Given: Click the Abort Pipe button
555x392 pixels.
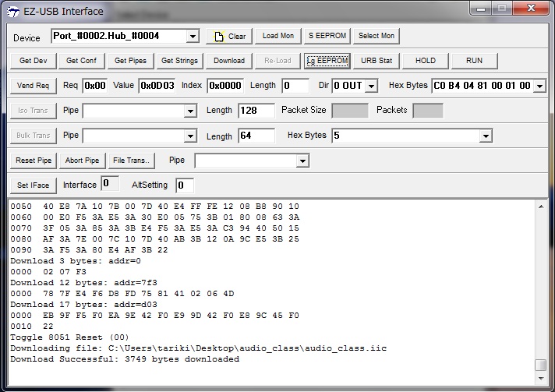Looking at the screenshot, I should 82,161.
